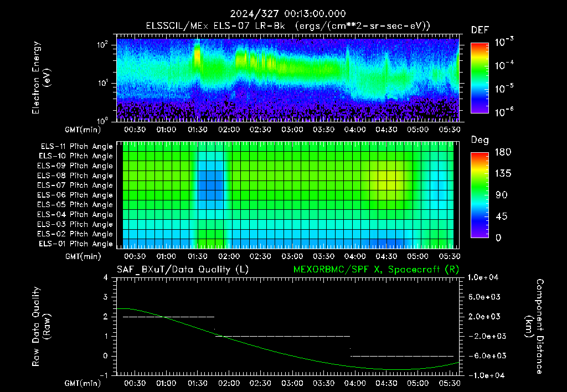This screenshot has height=392, width=567.
Task: Click the 03:00 tick under the data quality plot
Action: 292,383
